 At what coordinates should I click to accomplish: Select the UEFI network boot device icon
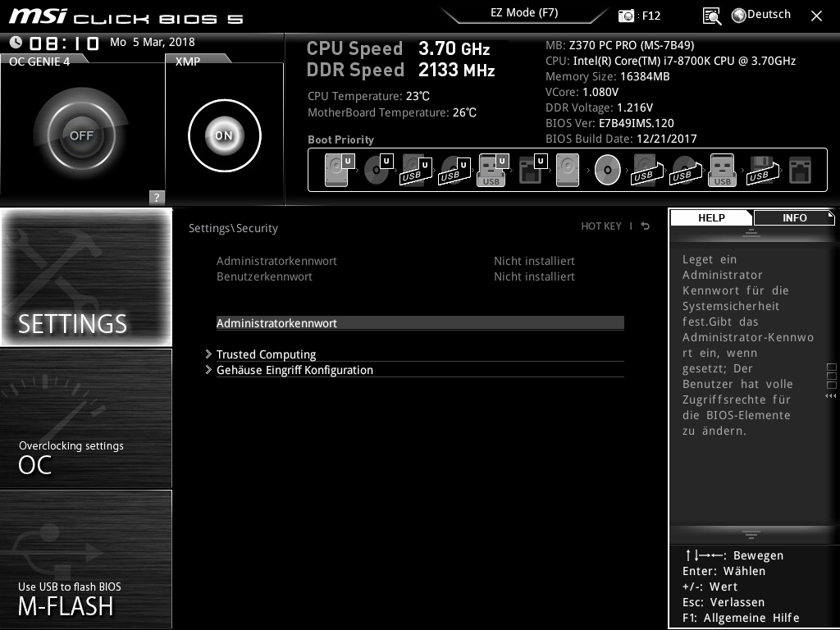(532, 170)
